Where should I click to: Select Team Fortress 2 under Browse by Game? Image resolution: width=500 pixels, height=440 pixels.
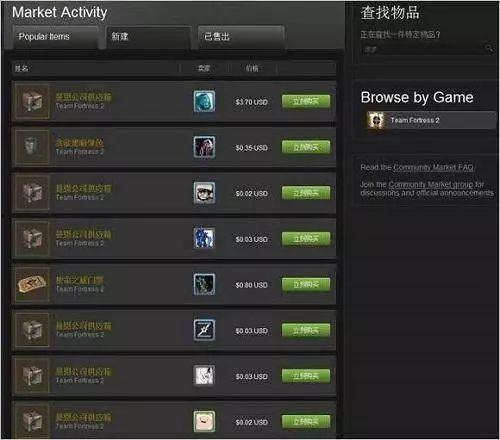(430, 120)
